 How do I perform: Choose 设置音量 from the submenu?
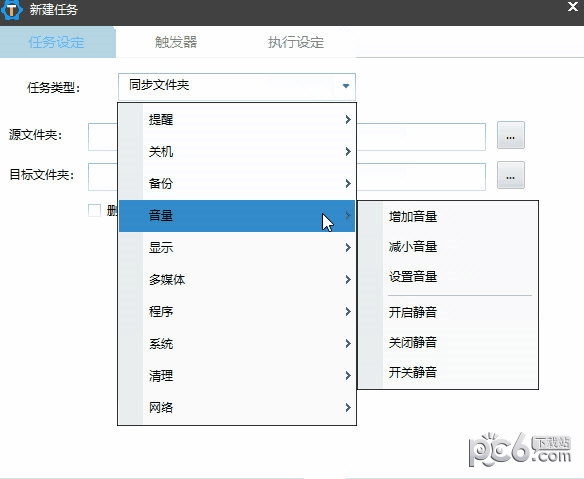448,277
